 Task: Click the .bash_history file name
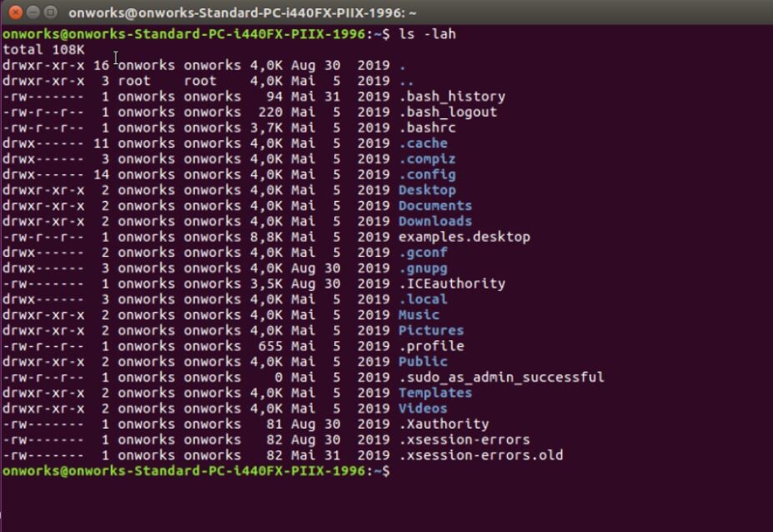452,97
